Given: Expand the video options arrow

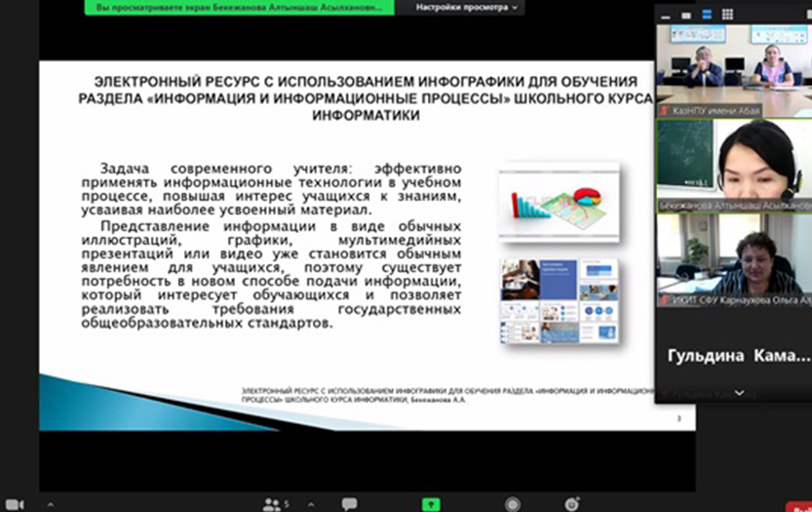Looking at the screenshot, I should [51, 504].
